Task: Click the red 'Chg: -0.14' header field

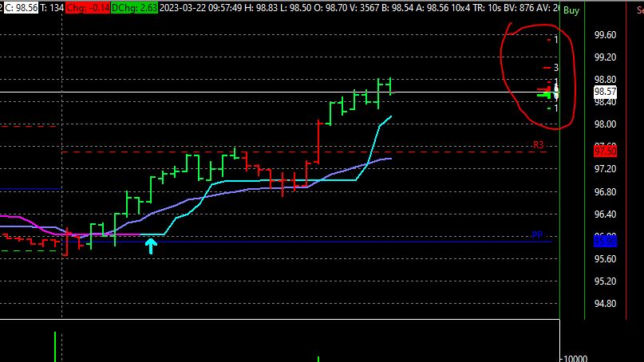Action: 88,8
